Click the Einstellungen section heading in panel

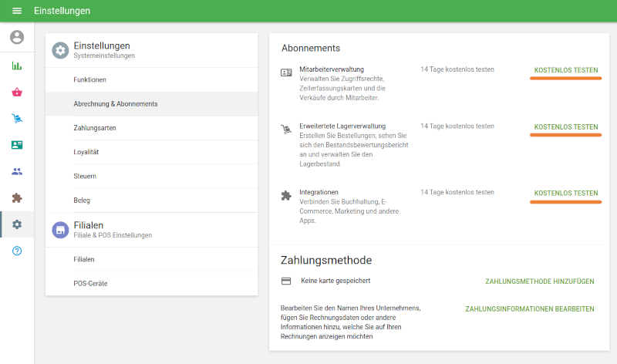point(102,45)
